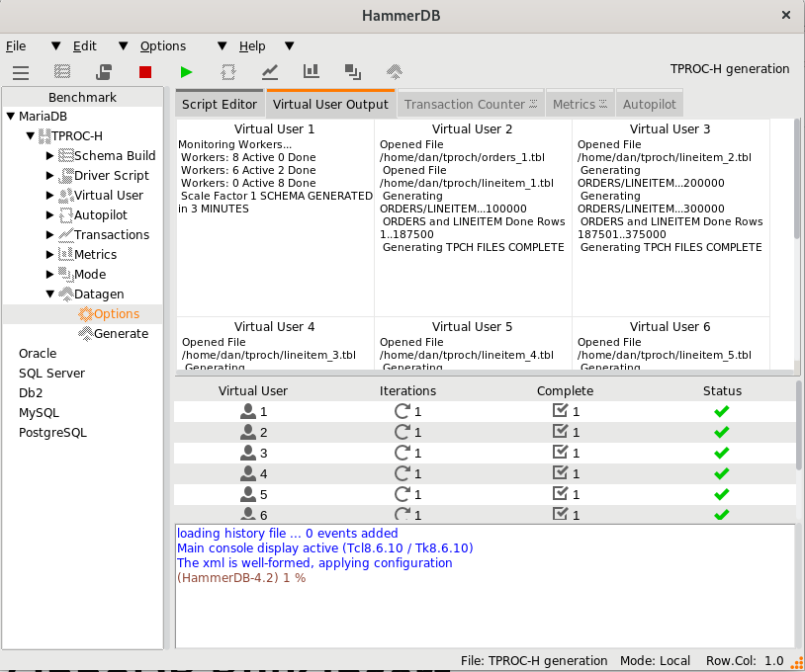
Task: Click the Driver Script load toolbar icon
Action: point(104,72)
